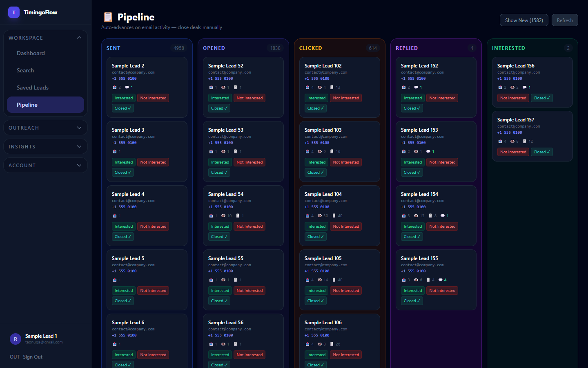
Task: Click the clicks mouse icon on Sample Lead 103
Action: [332, 152]
